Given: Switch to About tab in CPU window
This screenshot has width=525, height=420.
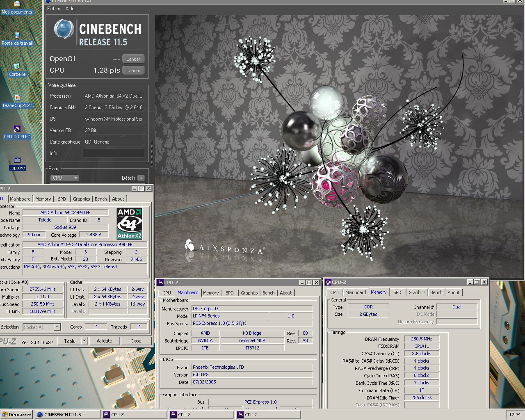Looking at the screenshot, I should pyautogui.click(x=118, y=199).
